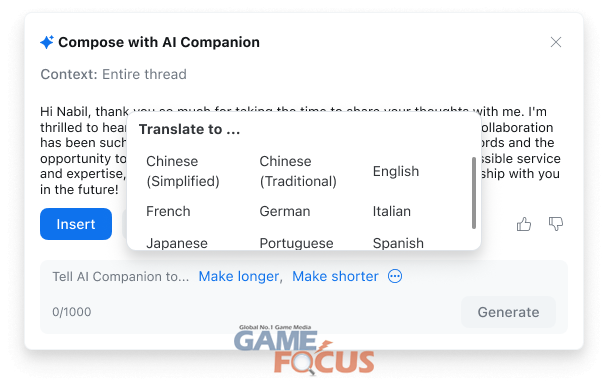Close the Compose with AI Companion dialog
Screen dimensions: 608x386
[556, 42]
